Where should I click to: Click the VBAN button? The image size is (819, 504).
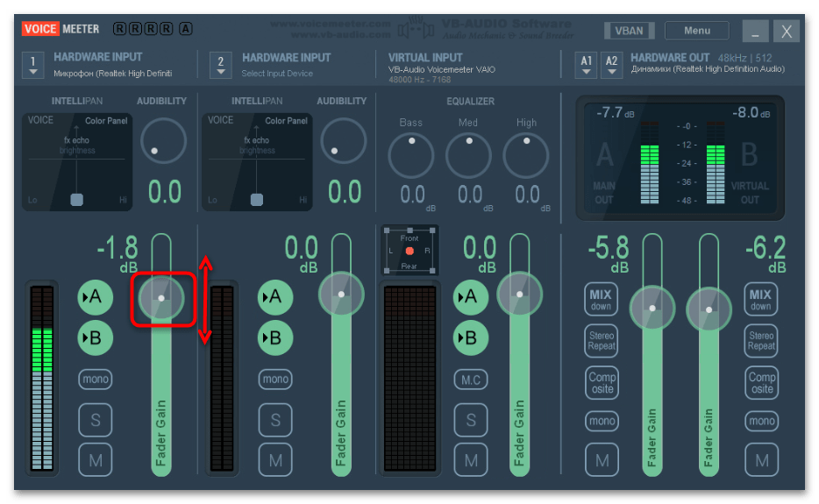pos(629,31)
